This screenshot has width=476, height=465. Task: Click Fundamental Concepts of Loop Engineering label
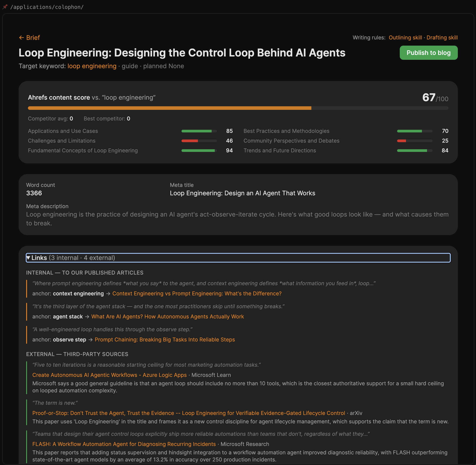83,151
